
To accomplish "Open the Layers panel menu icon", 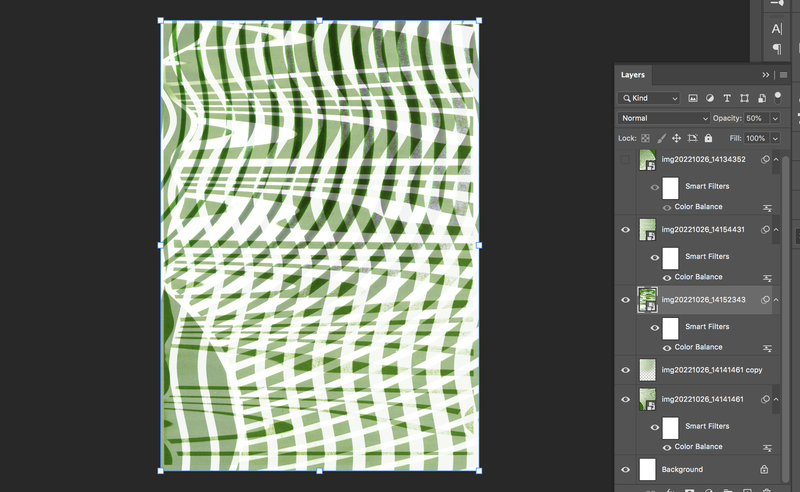I will (784, 75).
